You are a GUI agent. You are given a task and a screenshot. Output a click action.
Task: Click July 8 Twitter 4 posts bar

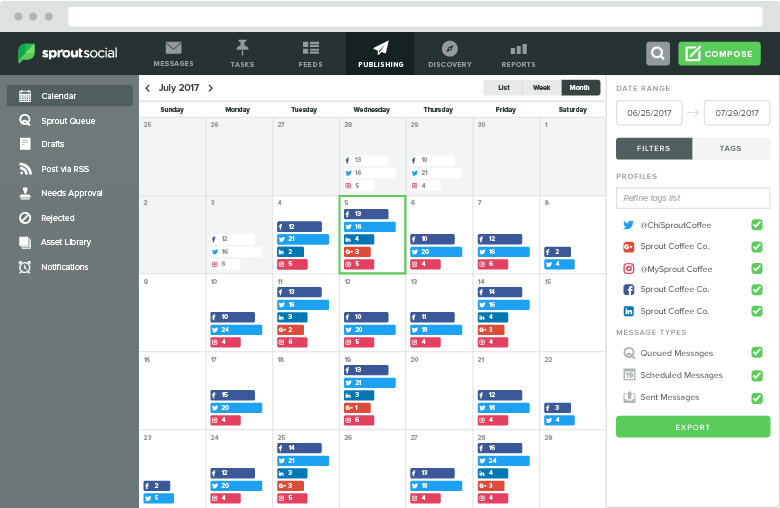[x=559, y=264]
